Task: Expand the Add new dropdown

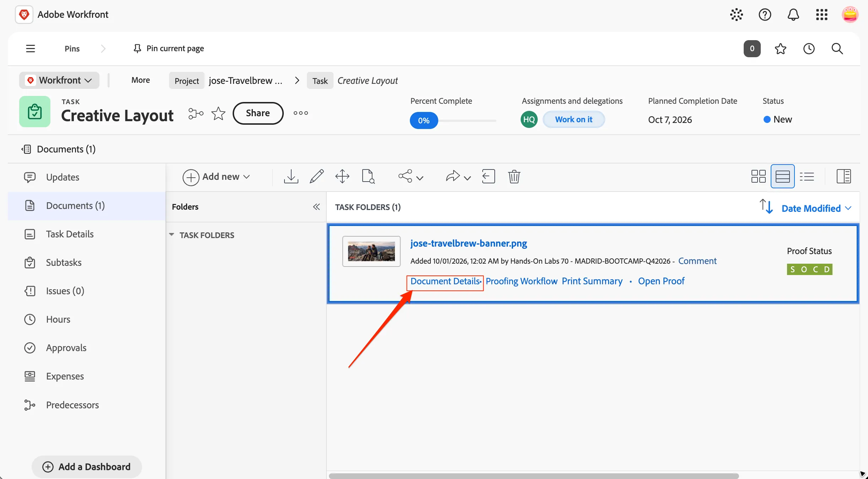Action: (216, 177)
